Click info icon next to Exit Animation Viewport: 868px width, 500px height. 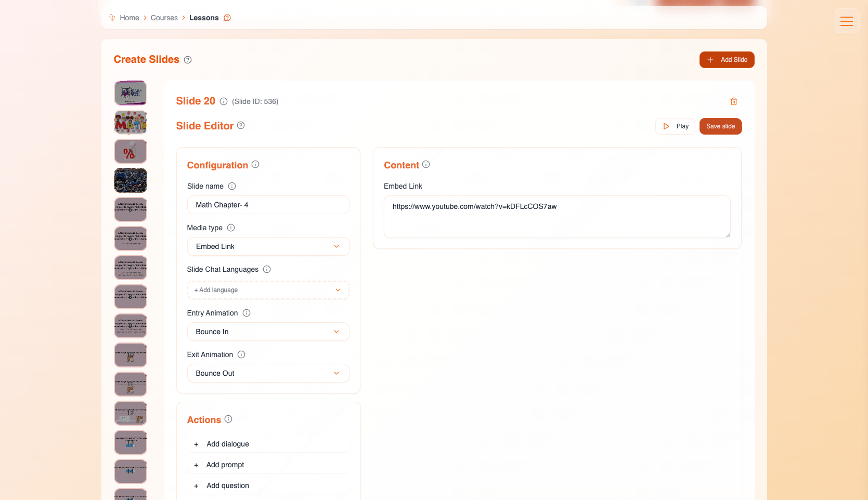[x=241, y=354]
